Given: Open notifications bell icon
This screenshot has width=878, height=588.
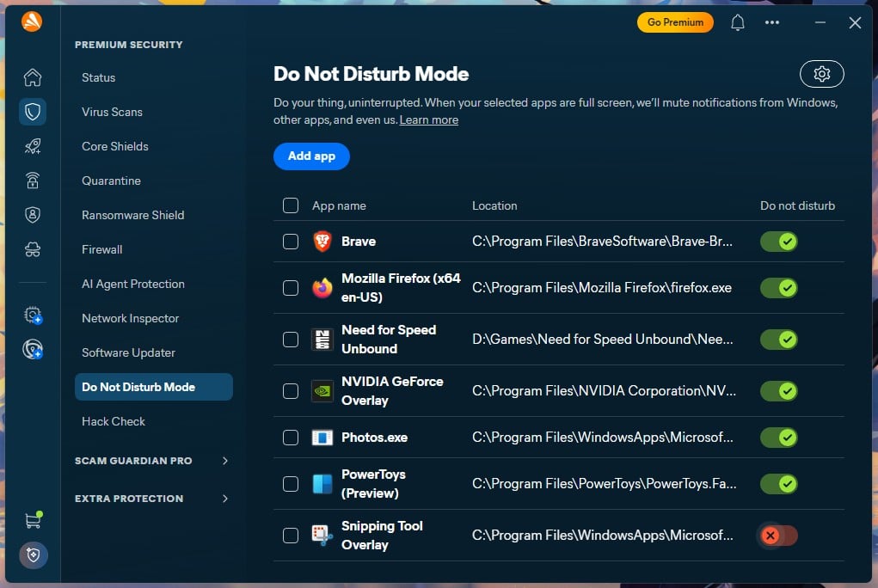Looking at the screenshot, I should [x=738, y=22].
